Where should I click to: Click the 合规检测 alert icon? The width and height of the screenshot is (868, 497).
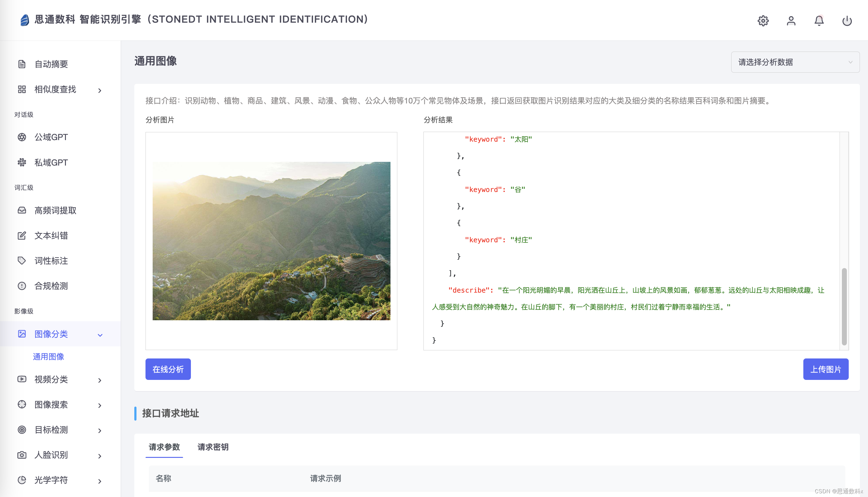point(22,286)
